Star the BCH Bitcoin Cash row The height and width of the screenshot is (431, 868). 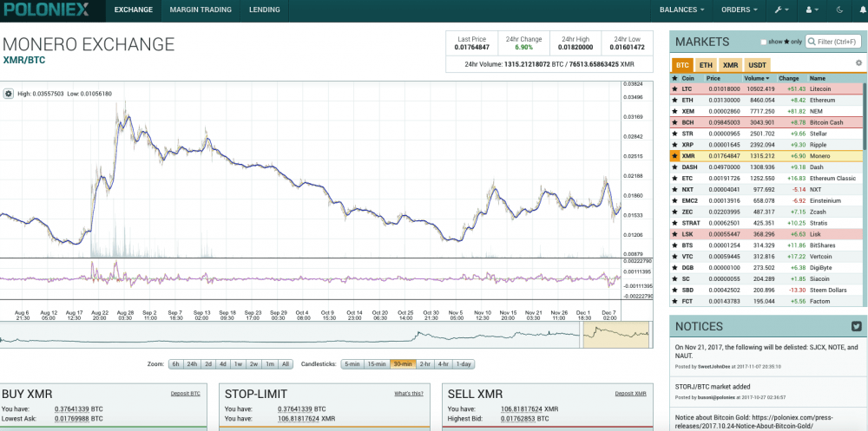pos(674,122)
